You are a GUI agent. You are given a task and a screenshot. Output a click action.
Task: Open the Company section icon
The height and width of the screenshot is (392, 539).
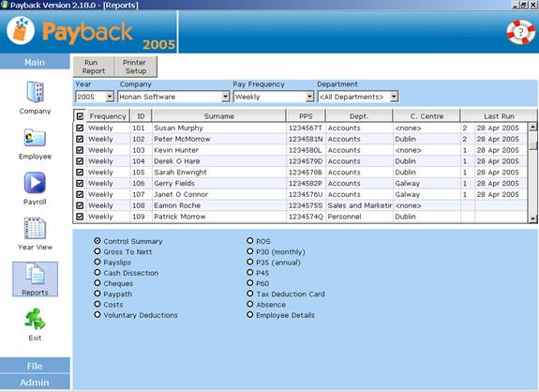click(x=35, y=92)
